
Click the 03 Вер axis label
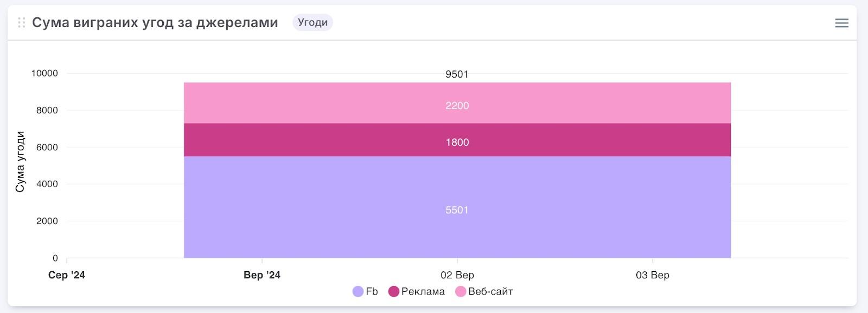point(652,275)
